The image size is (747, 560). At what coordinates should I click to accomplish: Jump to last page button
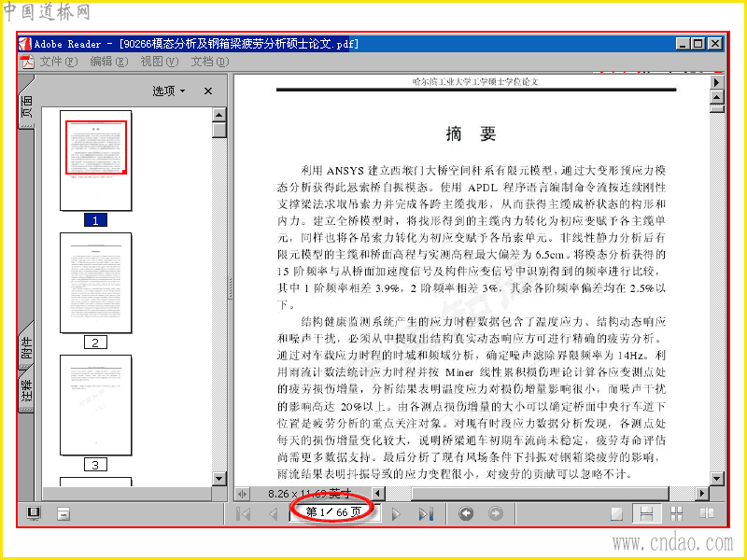[426, 514]
